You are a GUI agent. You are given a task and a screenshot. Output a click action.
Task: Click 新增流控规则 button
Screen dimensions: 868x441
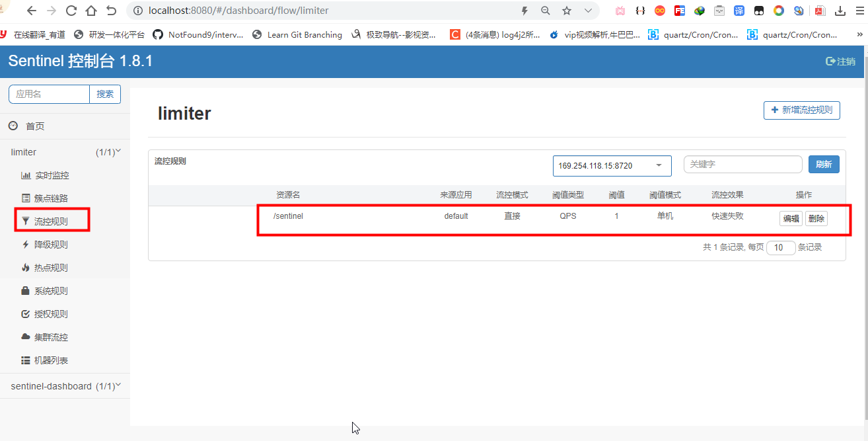click(x=801, y=110)
